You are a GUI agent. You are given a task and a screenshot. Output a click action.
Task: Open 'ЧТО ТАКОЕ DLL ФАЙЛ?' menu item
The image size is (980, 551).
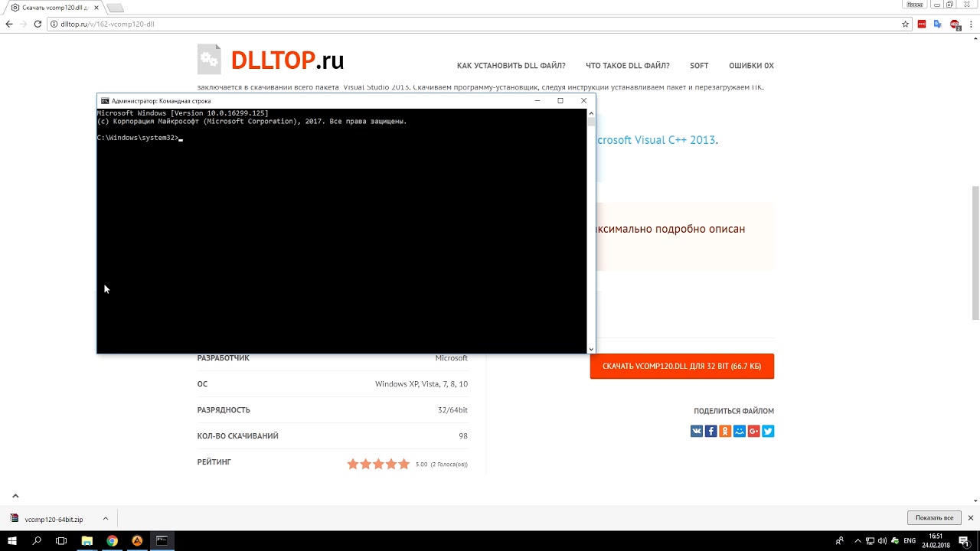pos(627,66)
